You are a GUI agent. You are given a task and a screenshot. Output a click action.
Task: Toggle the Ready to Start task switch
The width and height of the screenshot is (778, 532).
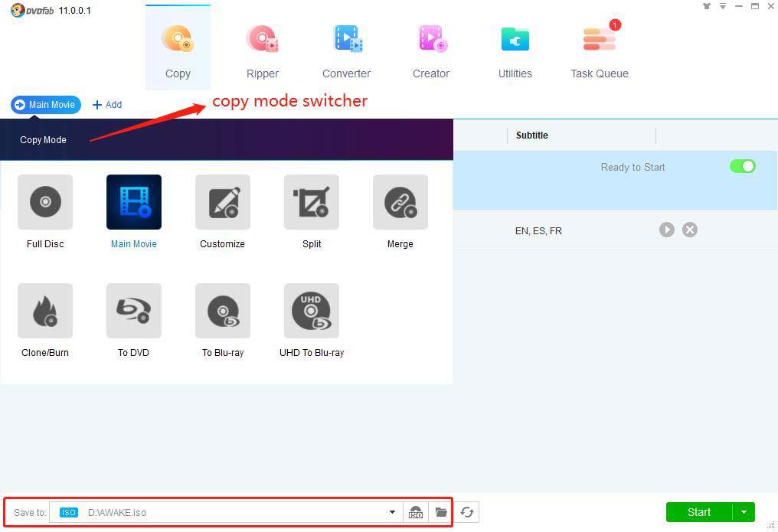coord(742,166)
